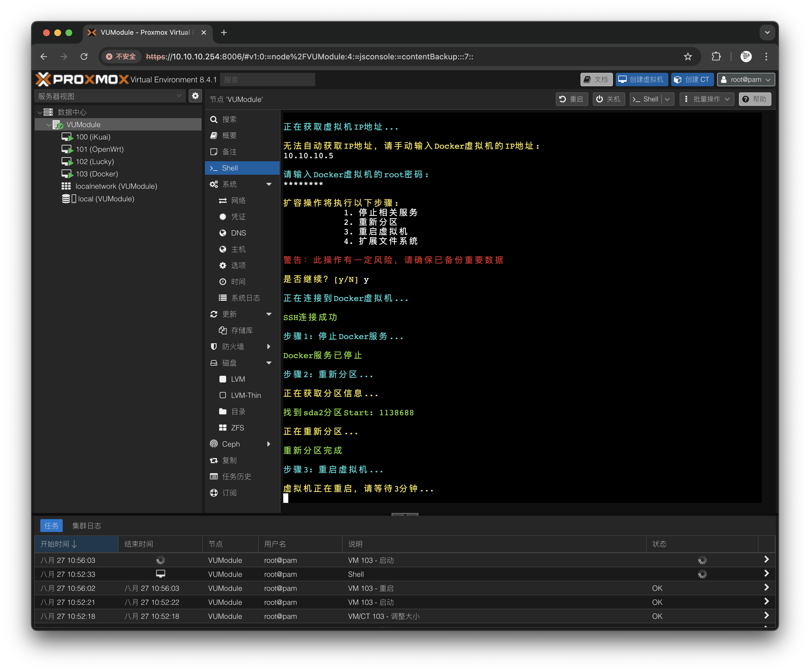Select 103 (Docker) VM in tree
Viewport: 810px width, 672px height.
tap(97, 174)
